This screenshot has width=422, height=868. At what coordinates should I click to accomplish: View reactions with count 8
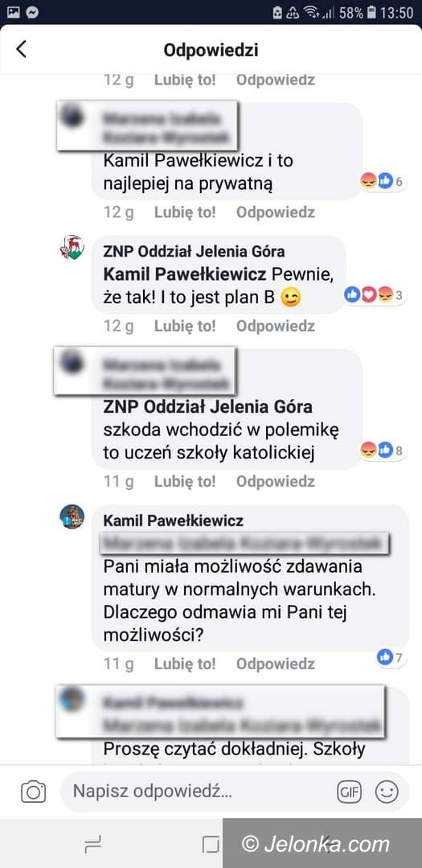point(382,450)
